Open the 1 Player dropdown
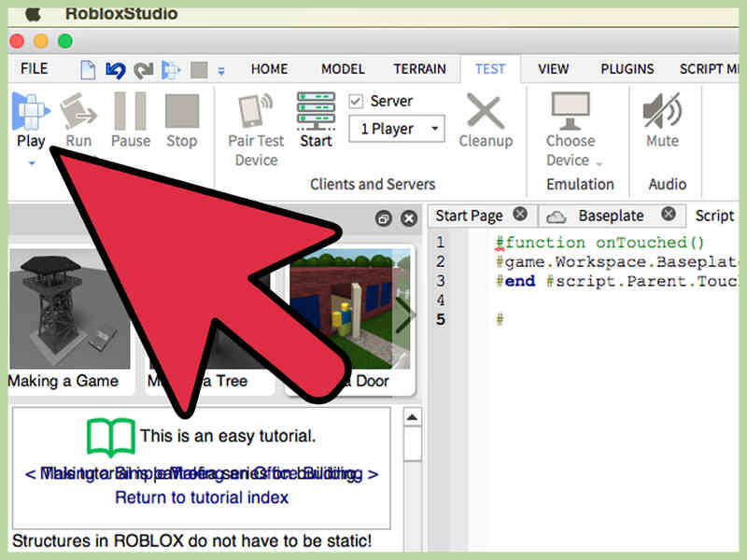Image resolution: width=747 pixels, height=560 pixels. [397, 129]
